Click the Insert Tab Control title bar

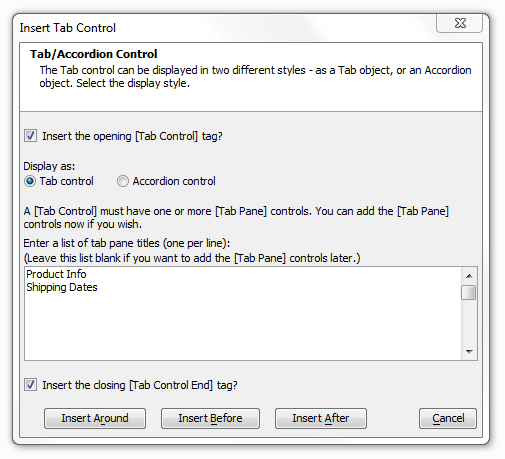point(227,28)
